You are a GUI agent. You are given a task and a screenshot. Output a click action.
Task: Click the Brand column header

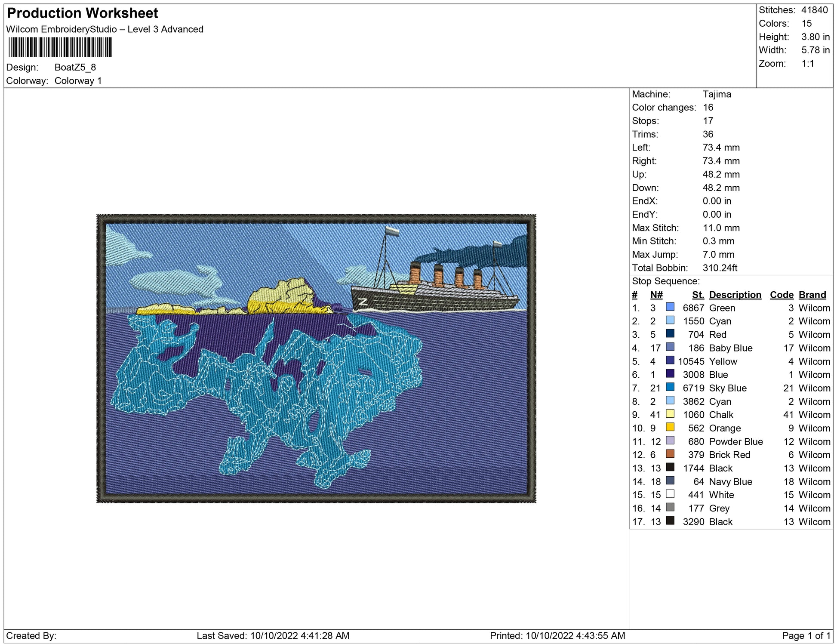pos(812,295)
